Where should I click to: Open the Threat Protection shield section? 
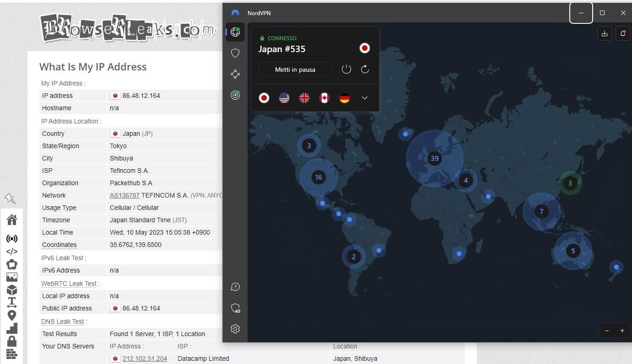click(x=235, y=53)
